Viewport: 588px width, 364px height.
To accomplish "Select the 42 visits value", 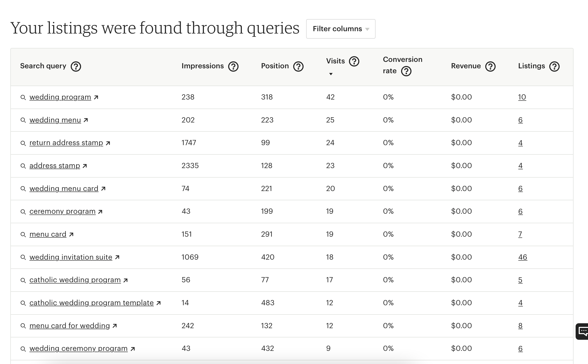I will (330, 97).
